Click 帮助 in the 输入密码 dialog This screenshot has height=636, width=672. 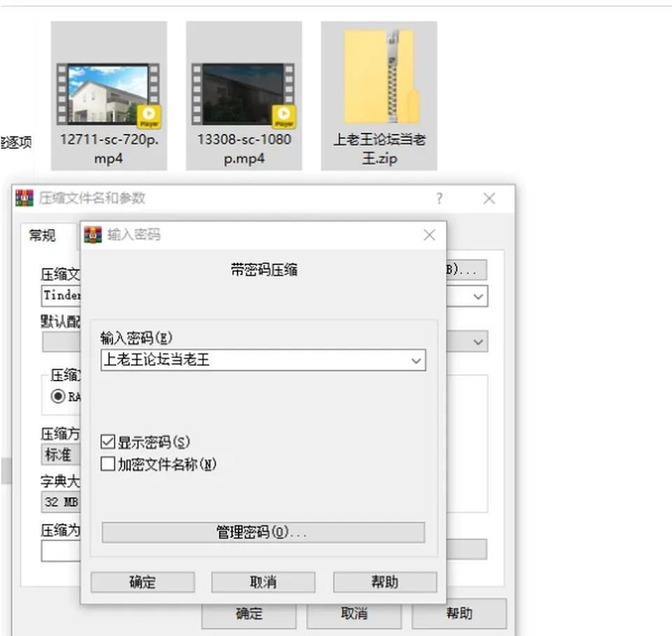(385, 582)
